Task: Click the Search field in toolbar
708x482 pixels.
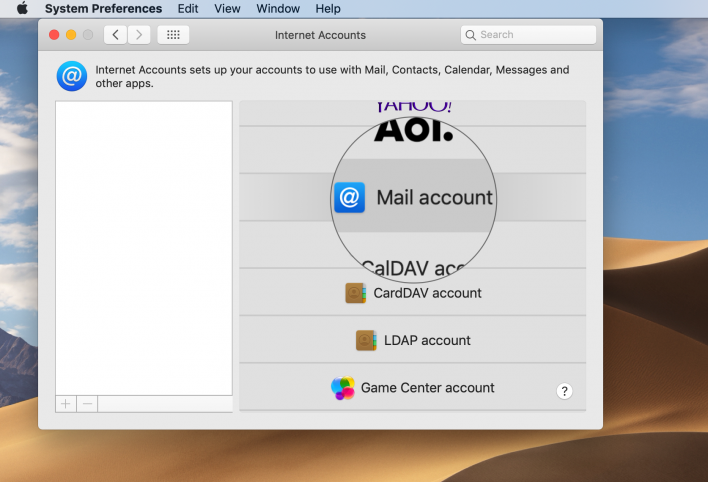Action: click(528, 35)
